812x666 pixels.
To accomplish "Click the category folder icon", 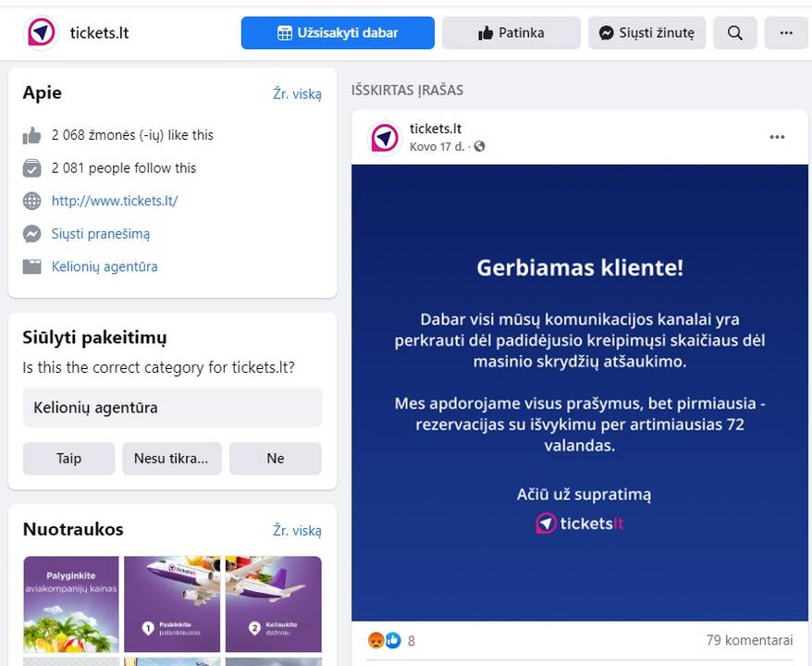I will (x=31, y=266).
